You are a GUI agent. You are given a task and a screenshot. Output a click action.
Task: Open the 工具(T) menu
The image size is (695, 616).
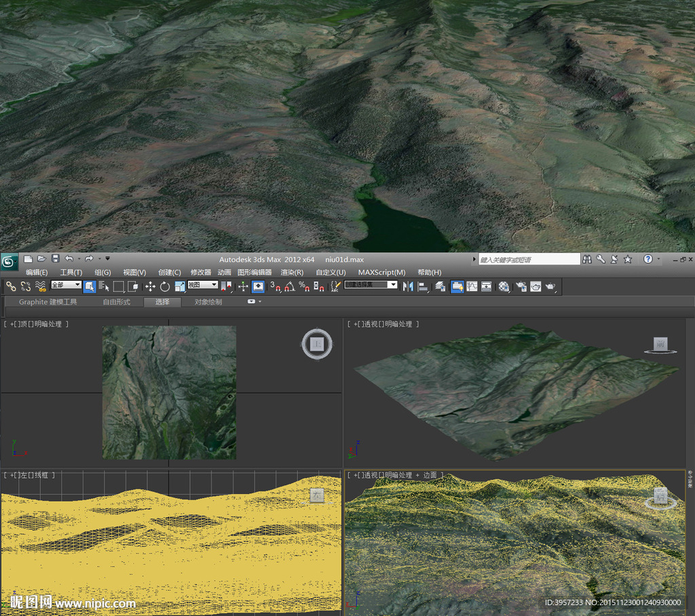point(71,272)
